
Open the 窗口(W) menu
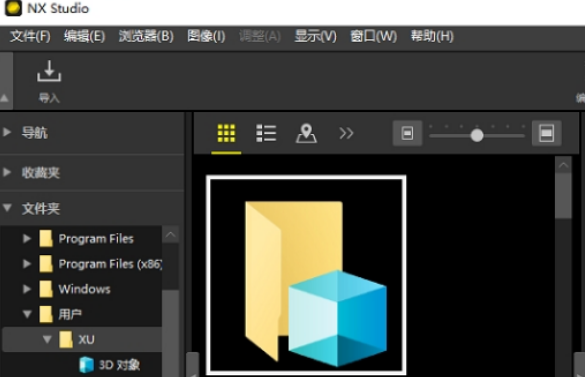373,36
